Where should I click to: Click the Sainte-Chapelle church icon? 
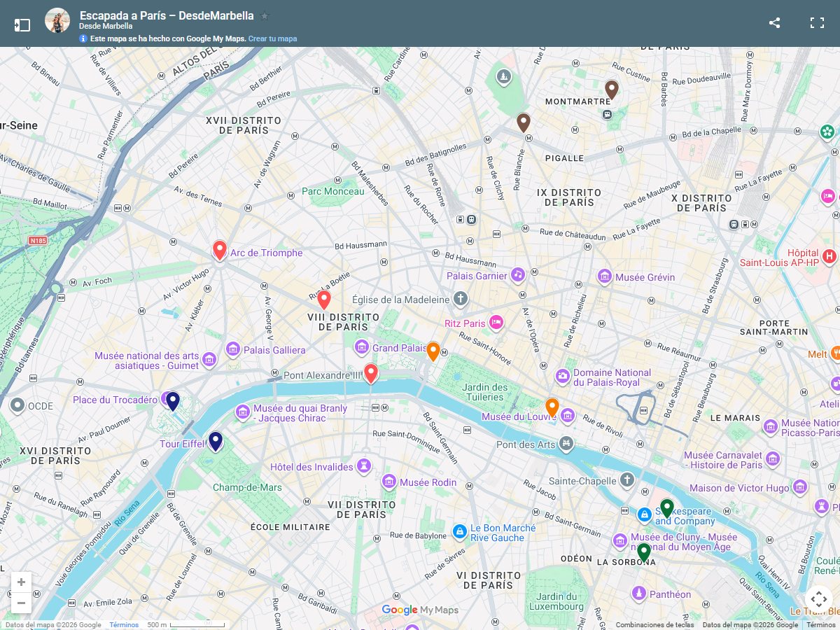tap(626, 480)
